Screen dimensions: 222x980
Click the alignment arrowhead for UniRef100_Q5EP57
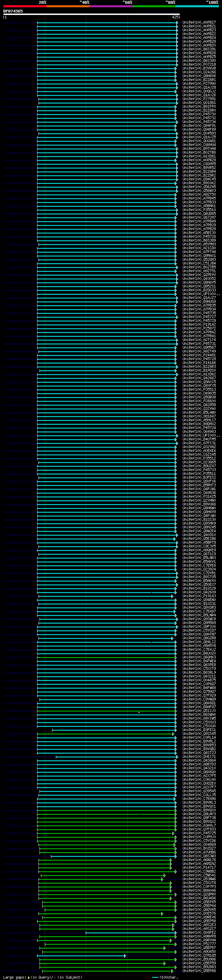pyautogui.click(x=164, y=948)
